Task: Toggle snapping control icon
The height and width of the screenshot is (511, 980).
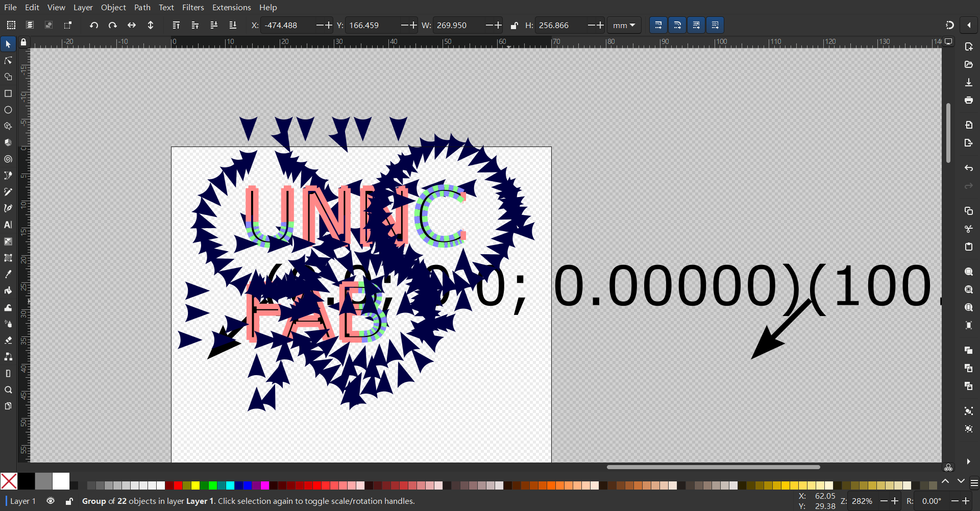Action: (x=949, y=25)
